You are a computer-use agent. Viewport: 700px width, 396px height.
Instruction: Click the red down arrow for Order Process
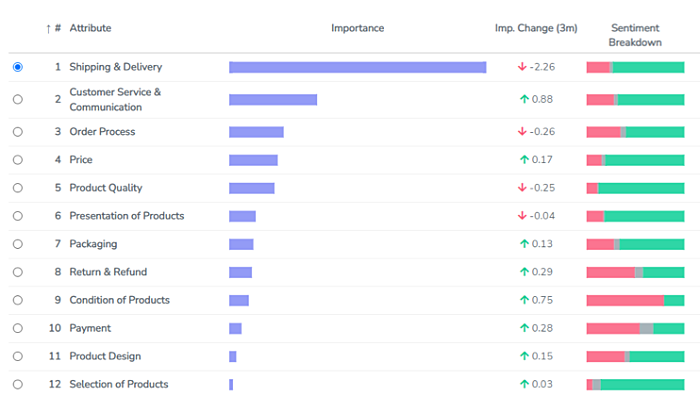point(522,132)
